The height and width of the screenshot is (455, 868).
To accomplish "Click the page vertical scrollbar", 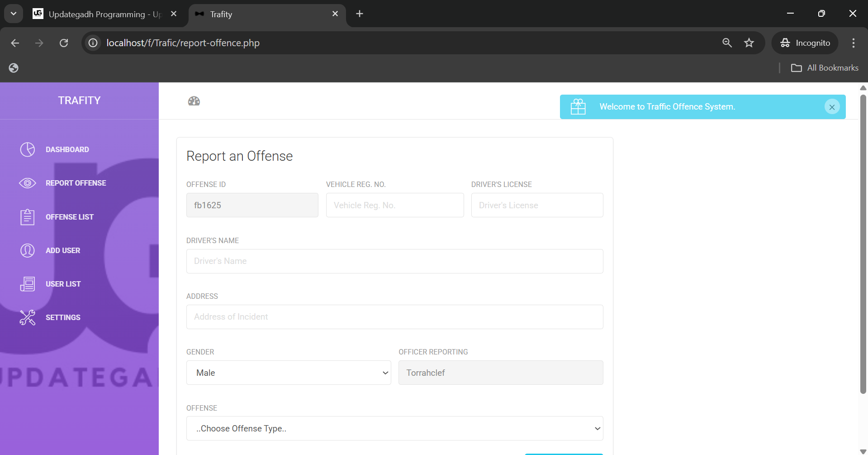I will pos(863,244).
